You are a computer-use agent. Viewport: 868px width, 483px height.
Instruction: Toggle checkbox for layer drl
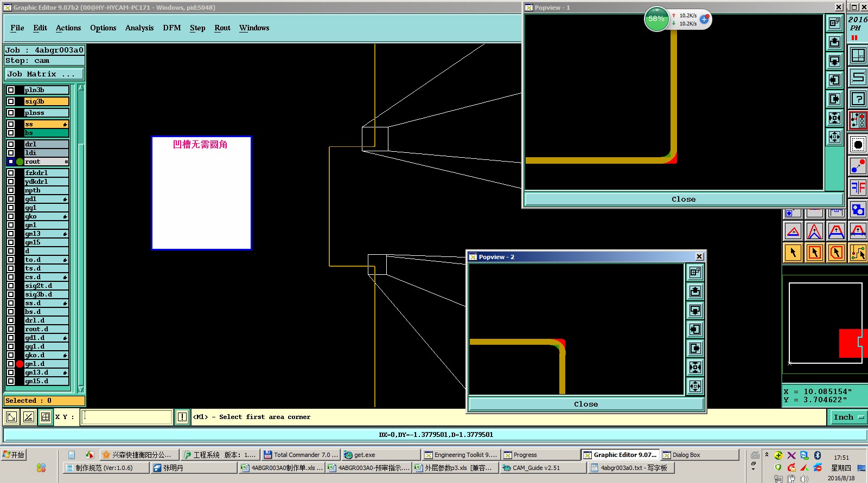point(11,144)
